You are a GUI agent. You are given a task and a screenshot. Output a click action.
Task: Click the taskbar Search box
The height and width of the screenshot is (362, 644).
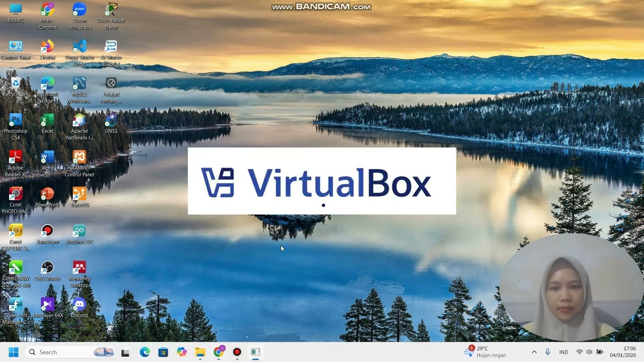click(x=70, y=352)
